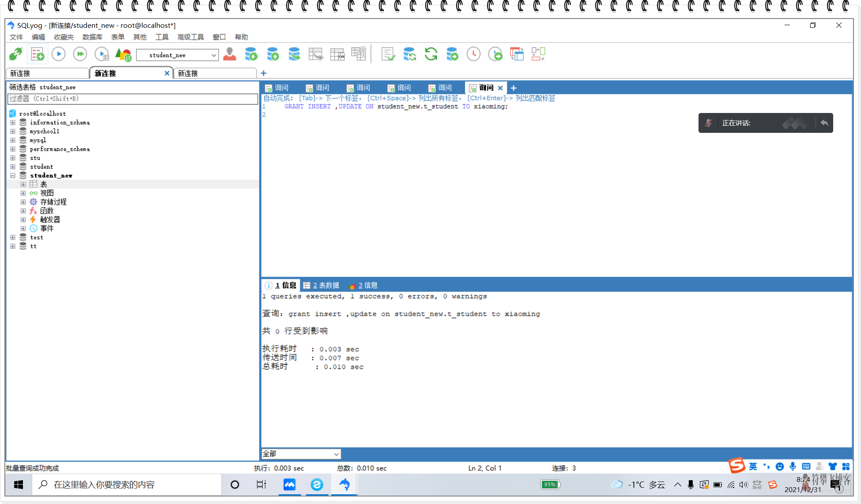Screen dimensions: 861x504
Task: Expand the information_schema database node
Action: click(x=13, y=123)
